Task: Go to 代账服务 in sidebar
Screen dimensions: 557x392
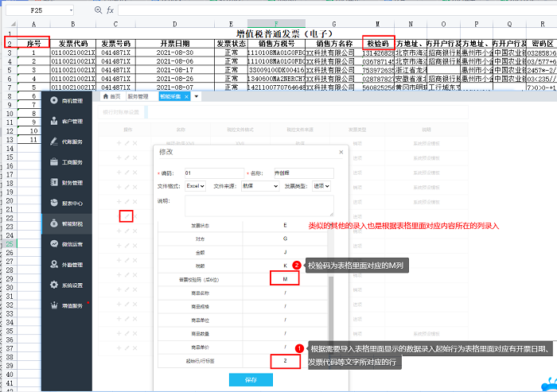Action: coord(71,142)
